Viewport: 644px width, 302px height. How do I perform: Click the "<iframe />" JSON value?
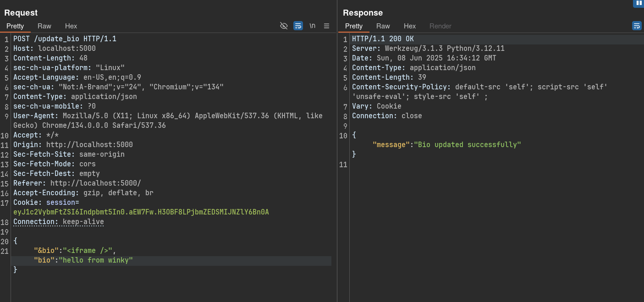(88, 251)
